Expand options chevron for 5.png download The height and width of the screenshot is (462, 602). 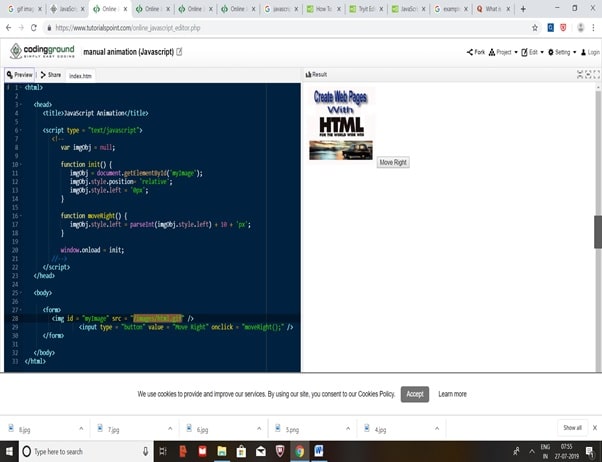pyautogui.click(x=348, y=429)
